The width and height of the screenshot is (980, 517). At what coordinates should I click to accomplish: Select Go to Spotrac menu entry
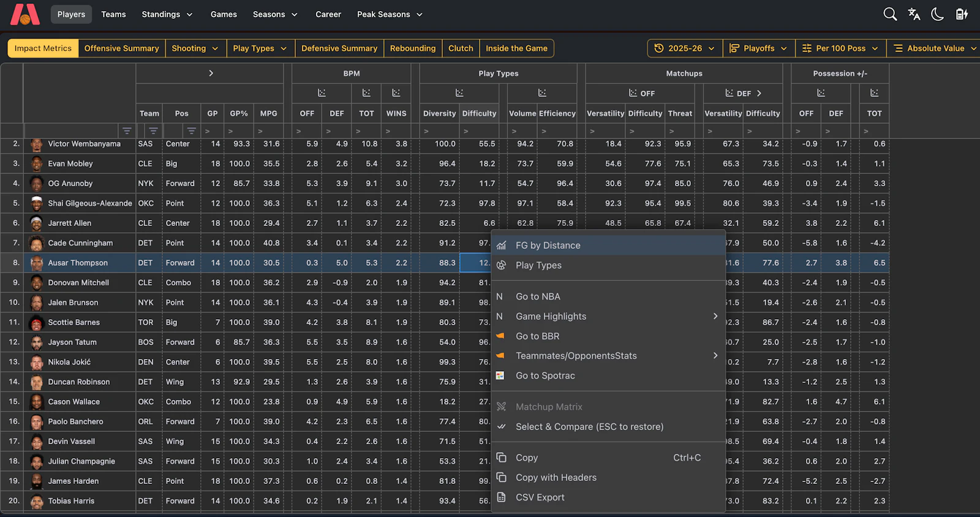click(608, 375)
